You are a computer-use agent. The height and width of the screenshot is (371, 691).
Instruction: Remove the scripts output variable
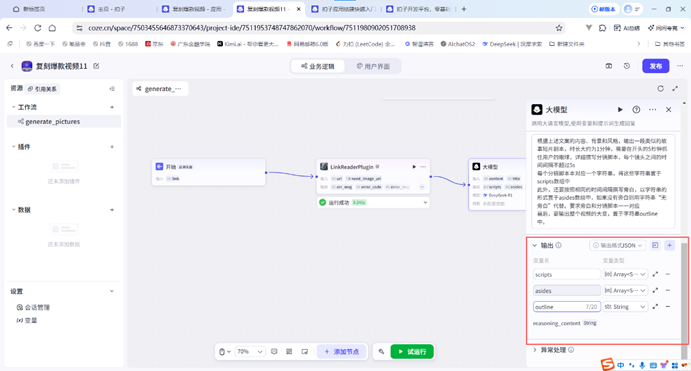point(668,274)
